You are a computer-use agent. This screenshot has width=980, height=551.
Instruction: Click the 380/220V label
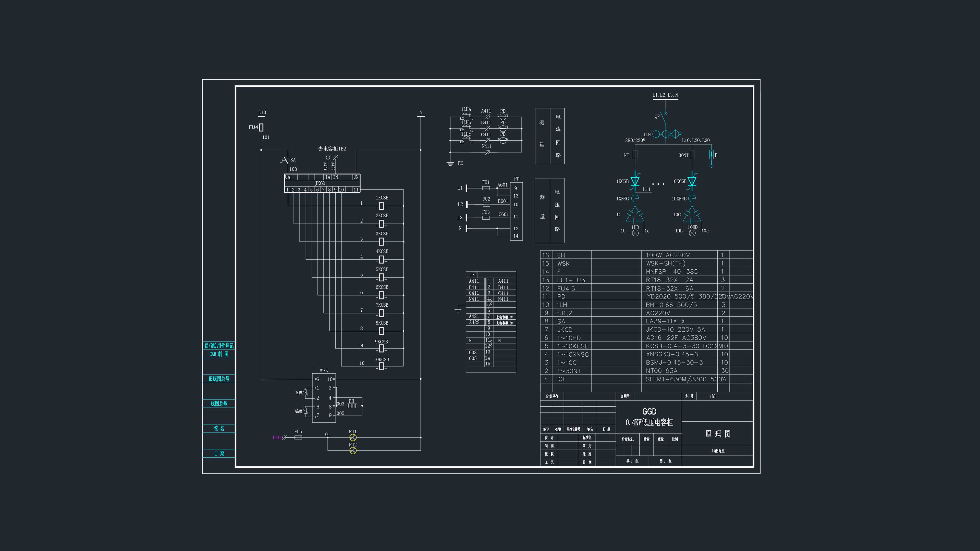click(635, 140)
